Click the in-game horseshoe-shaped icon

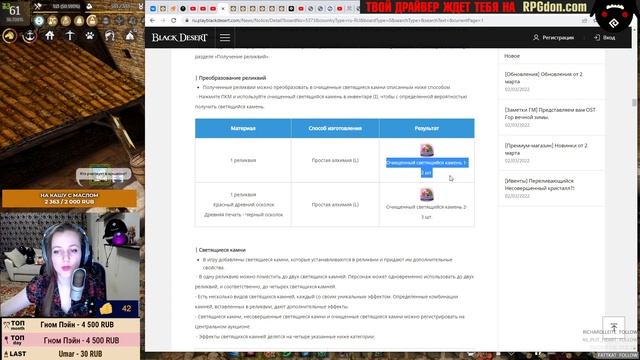click(109, 36)
